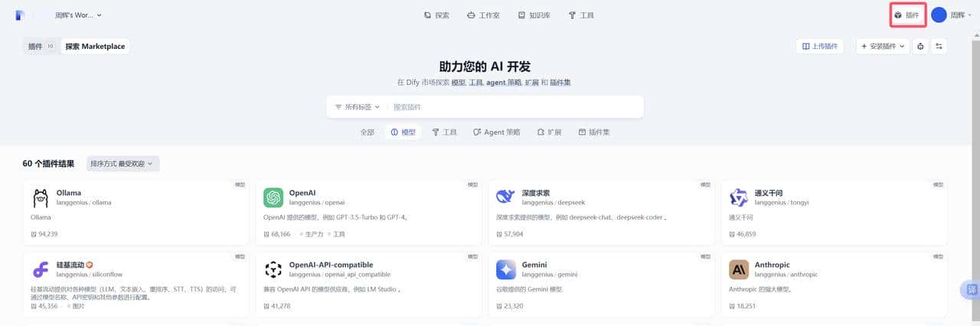Click the 上传插件 button
Image resolution: width=980 pixels, height=326 pixels.
[819, 47]
